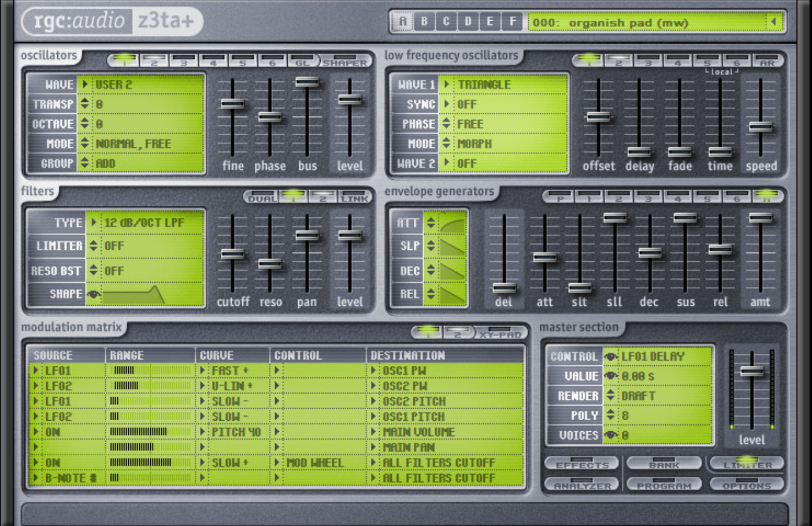Step the POLY value arrows showing 8
Screen dimensions: 812x526
[x=611, y=415]
